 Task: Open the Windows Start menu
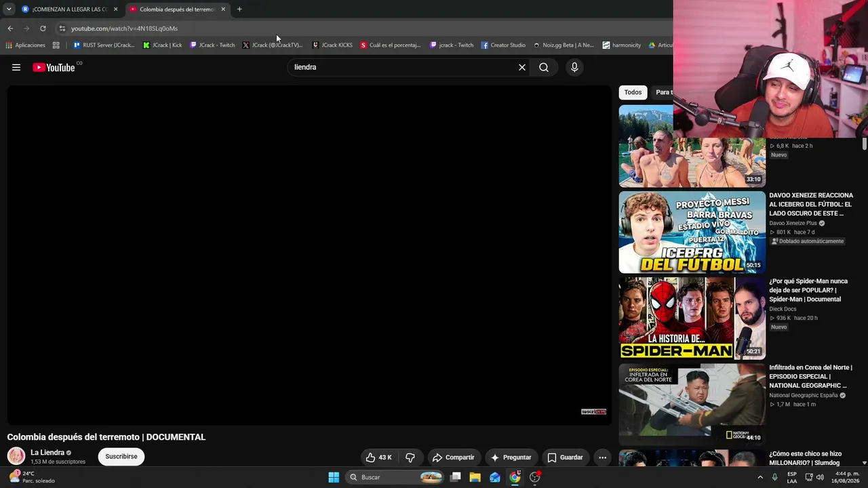pyautogui.click(x=334, y=477)
